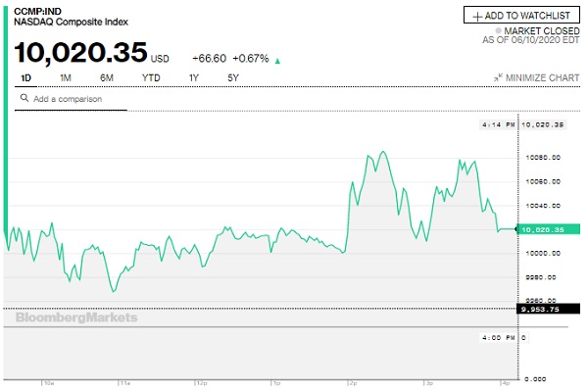Click the black 9,953.75 previous close label
The image size is (588, 390).
[x=548, y=309]
